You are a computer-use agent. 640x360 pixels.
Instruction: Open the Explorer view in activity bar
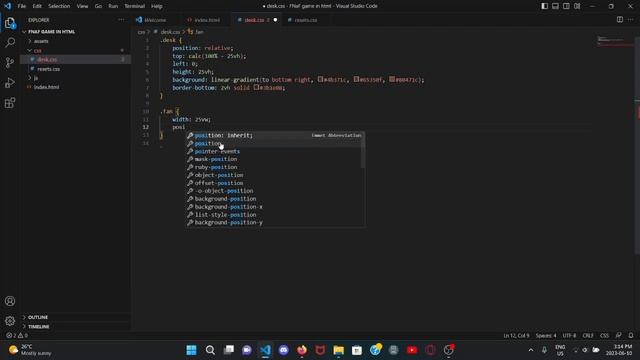click(10, 23)
